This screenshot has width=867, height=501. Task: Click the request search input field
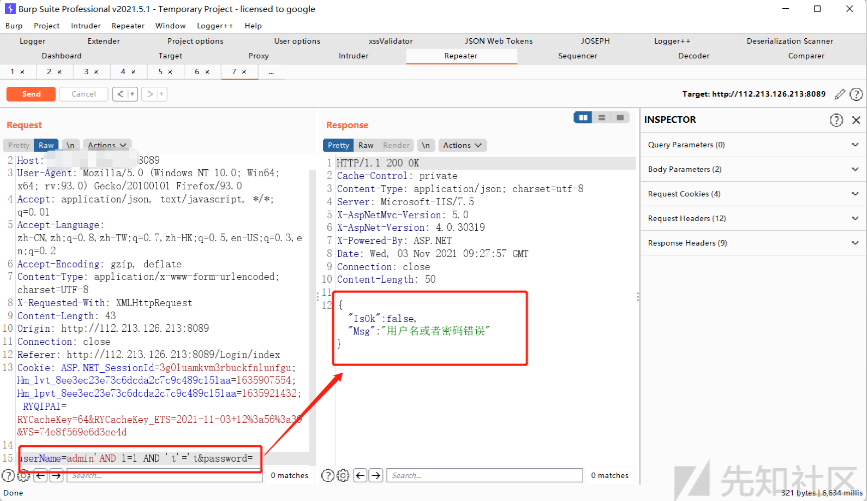164,476
